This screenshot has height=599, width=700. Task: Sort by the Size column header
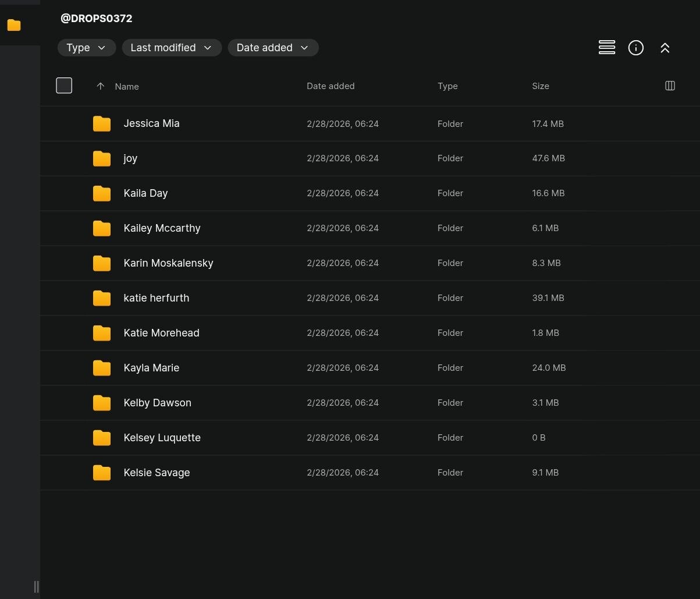tap(540, 86)
